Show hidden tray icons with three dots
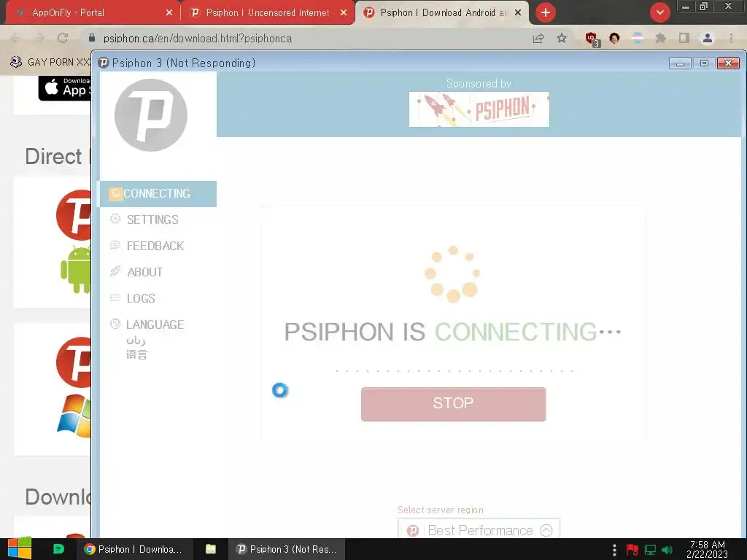Viewport: 747px width, 560px height. [x=614, y=550]
